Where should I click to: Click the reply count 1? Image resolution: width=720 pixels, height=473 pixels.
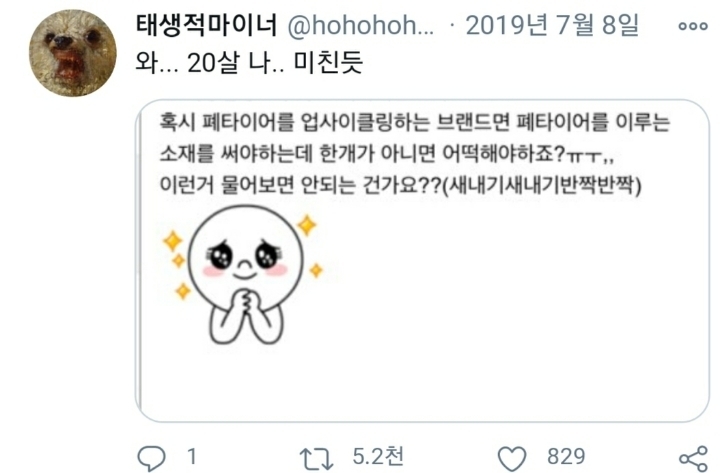(191, 457)
